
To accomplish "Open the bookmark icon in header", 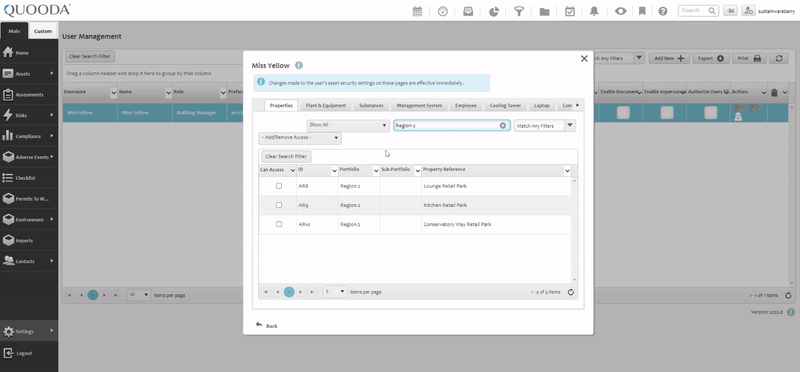I will (642, 11).
